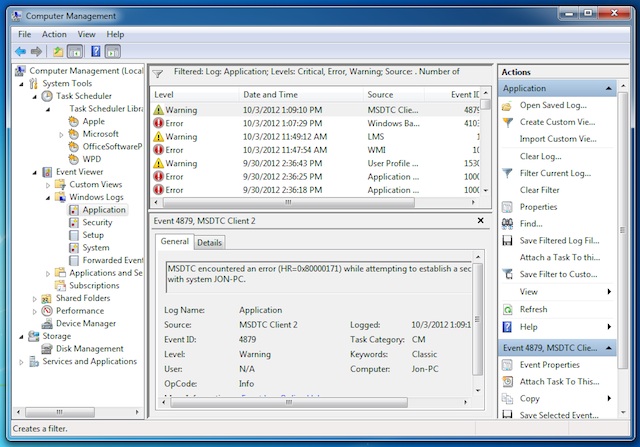Open Device Manager in the tree
This screenshot has width=640, height=447.
click(x=86, y=323)
